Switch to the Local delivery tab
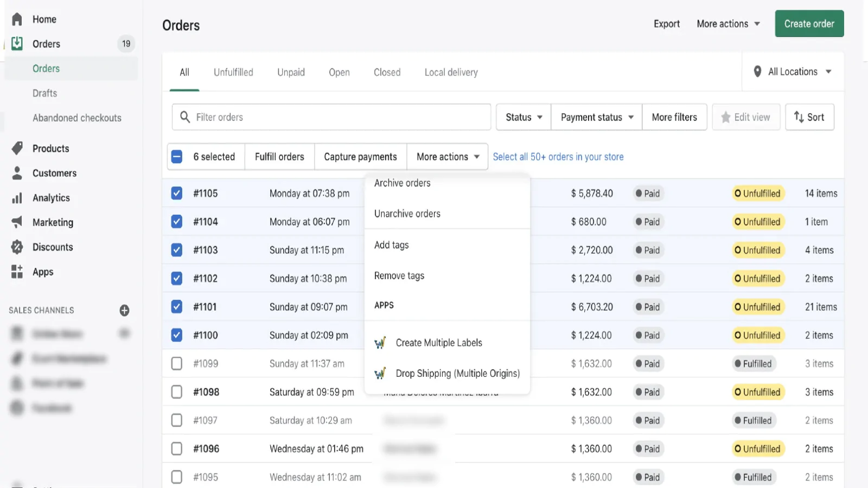Image resolution: width=868 pixels, height=488 pixels. (451, 72)
